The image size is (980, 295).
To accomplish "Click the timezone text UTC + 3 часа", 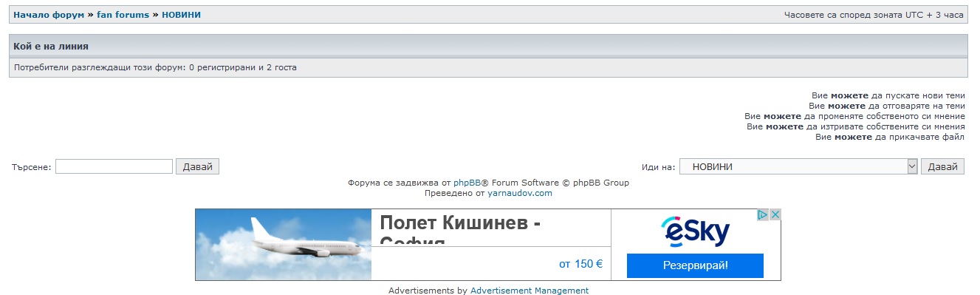I will 874,15.
